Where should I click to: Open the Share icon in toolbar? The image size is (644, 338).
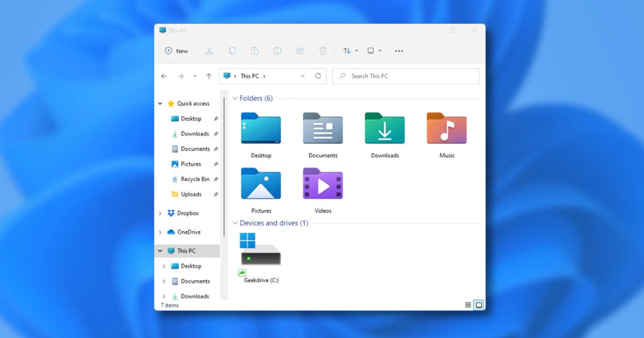pyautogui.click(x=299, y=50)
